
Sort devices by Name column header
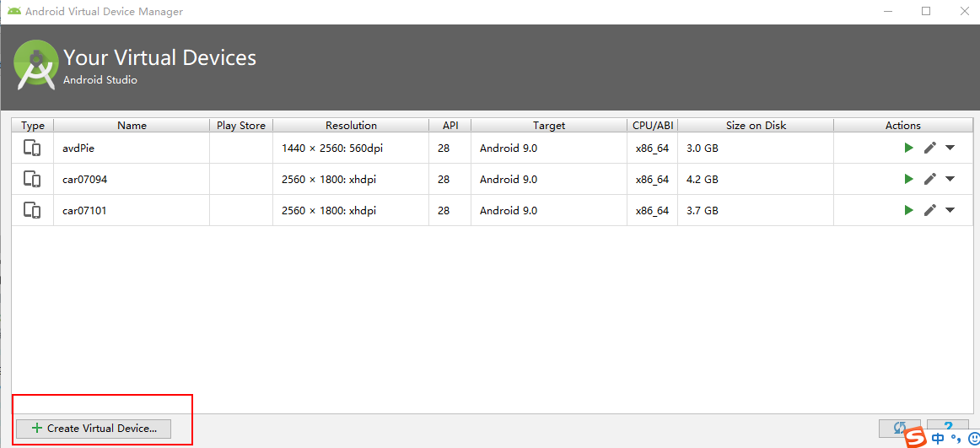point(132,125)
